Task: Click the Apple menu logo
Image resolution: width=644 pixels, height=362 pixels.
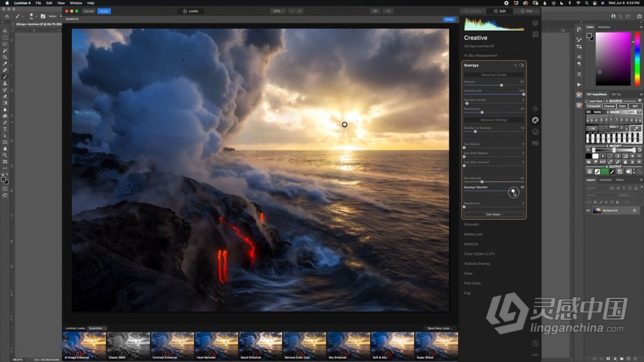Action: pyautogui.click(x=7, y=3)
